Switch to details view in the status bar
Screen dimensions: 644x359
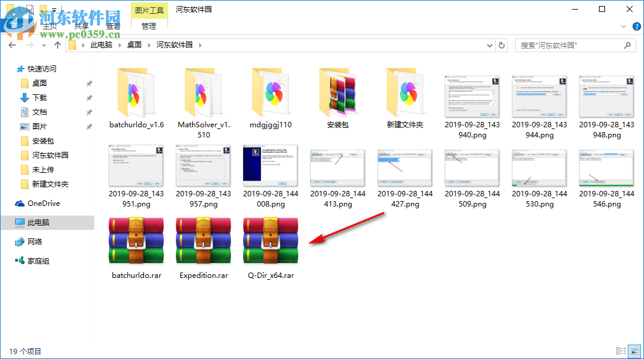[x=622, y=351]
